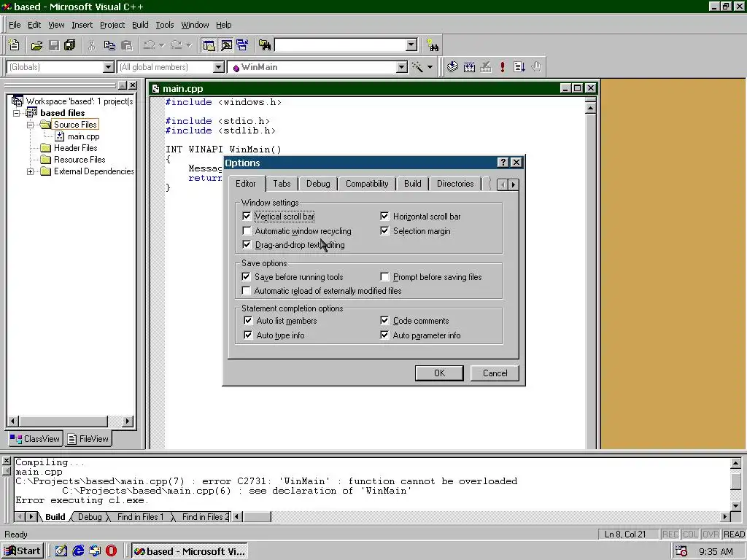Open the All global members dropdown
The width and height of the screenshot is (747, 560).
tap(219, 67)
